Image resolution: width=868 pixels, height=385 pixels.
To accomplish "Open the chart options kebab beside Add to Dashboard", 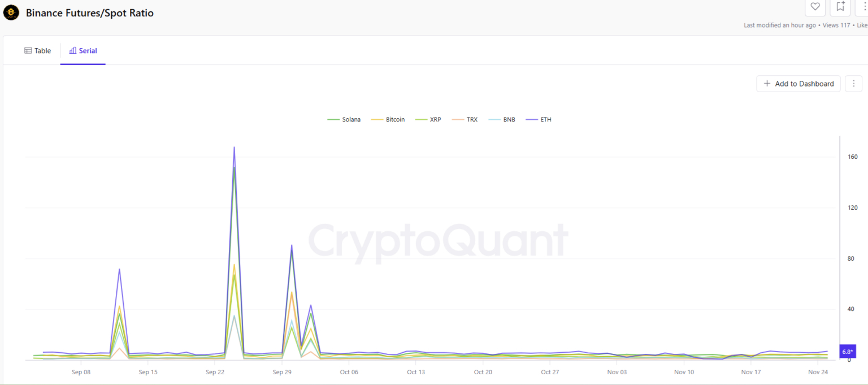I will coord(853,83).
